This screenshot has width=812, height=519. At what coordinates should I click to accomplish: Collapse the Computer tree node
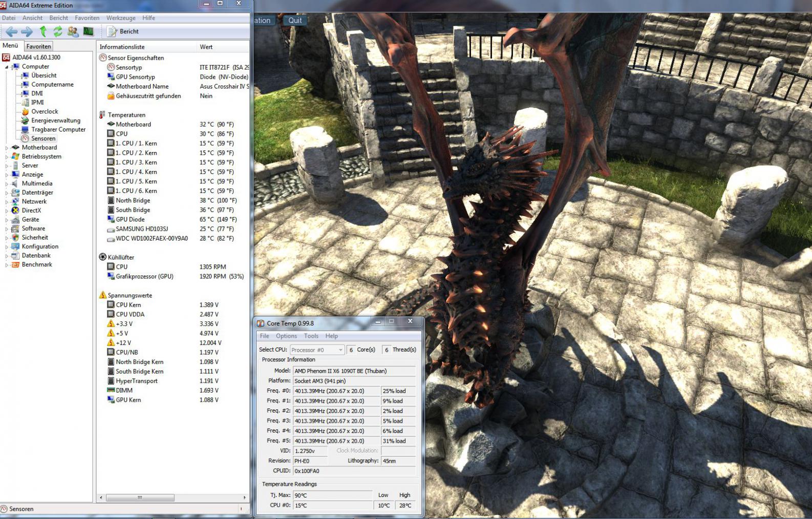coord(7,67)
